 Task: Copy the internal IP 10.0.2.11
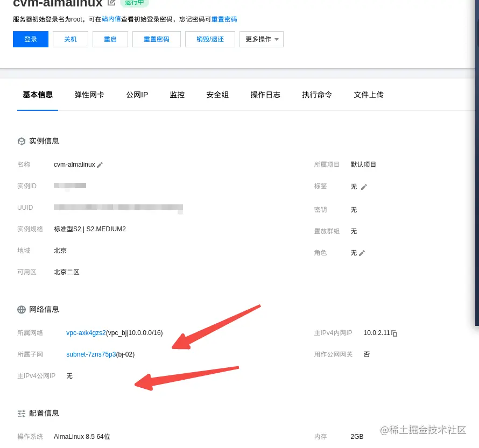(x=395, y=333)
